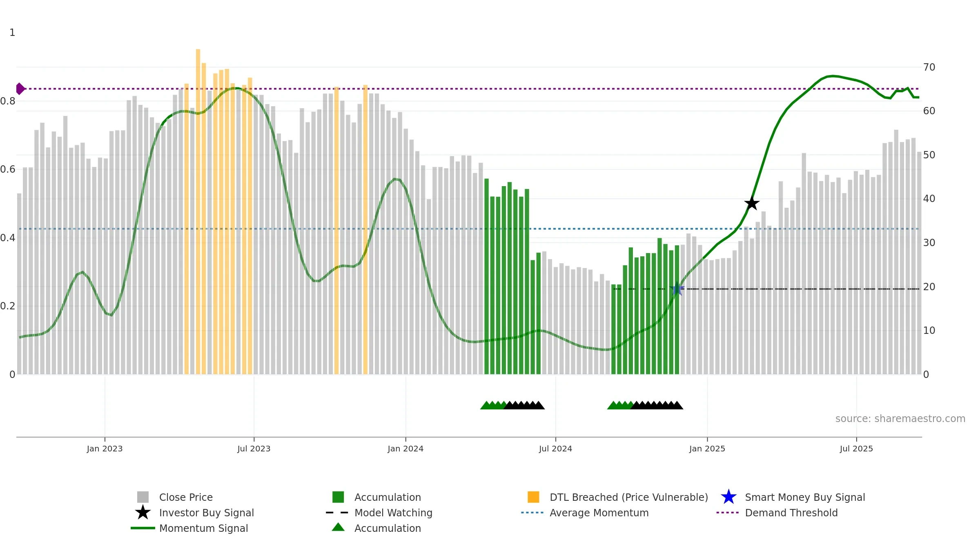Toggle the Average Momentum legend label
Screen dimensions: 980x551
click(x=599, y=513)
